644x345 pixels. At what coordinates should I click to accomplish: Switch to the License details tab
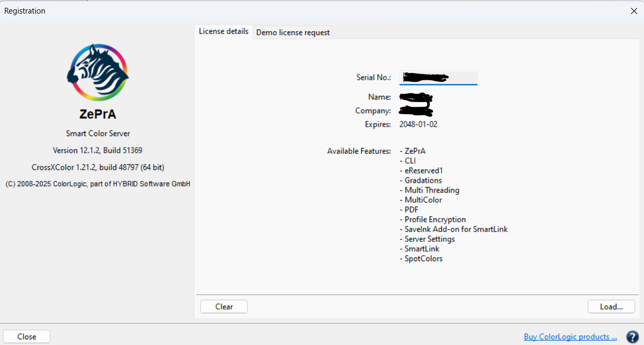point(224,31)
